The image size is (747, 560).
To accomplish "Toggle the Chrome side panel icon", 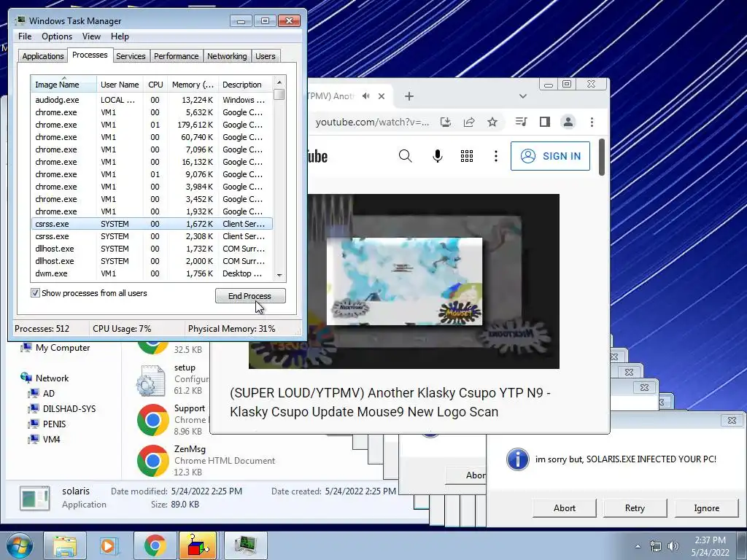I will pos(544,122).
